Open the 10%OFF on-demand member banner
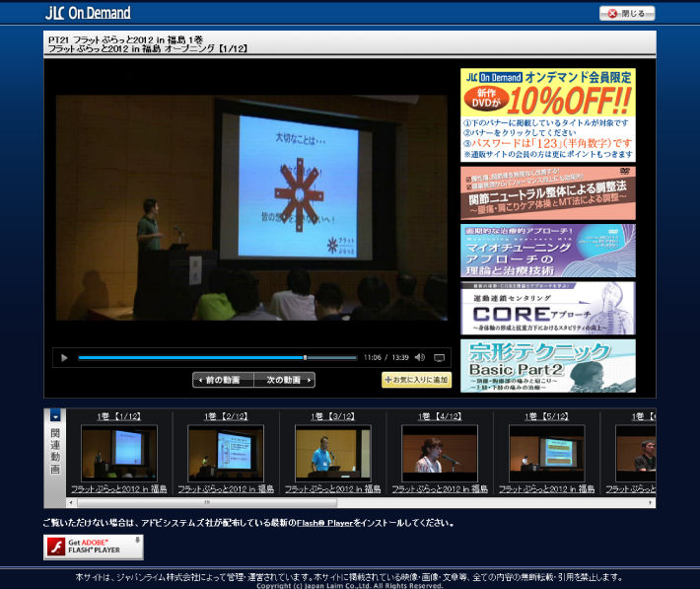The image size is (700, 589). pyautogui.click(x=548, y=114)
